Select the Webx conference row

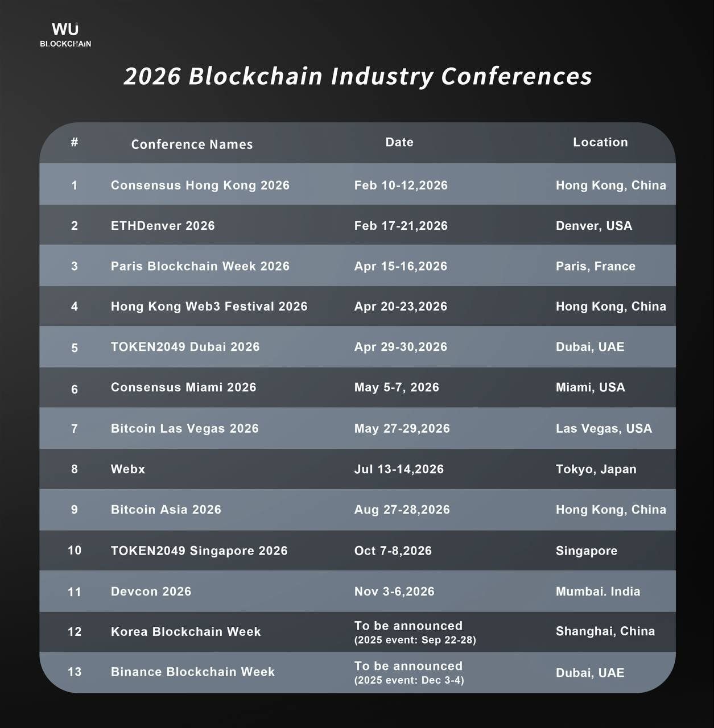[x=357, y=469]
